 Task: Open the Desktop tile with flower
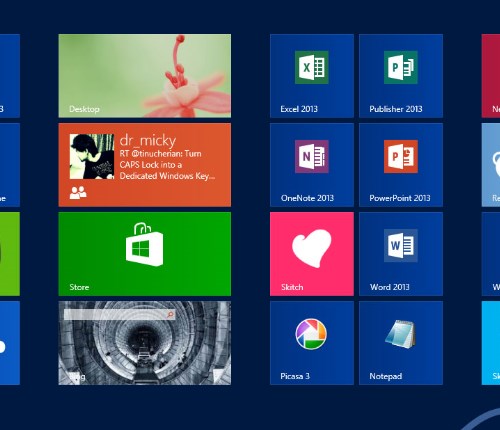click(x=145, y=76)
